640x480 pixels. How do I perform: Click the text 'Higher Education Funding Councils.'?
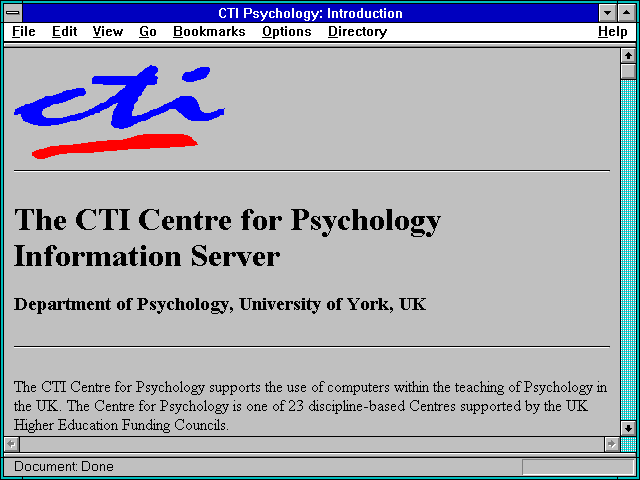[x=121, y=425]
